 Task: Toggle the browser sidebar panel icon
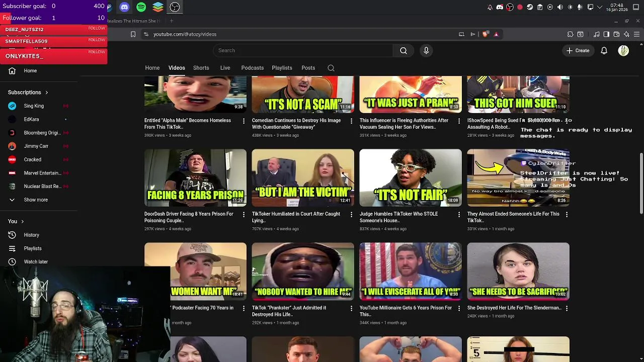coord(606,34)
